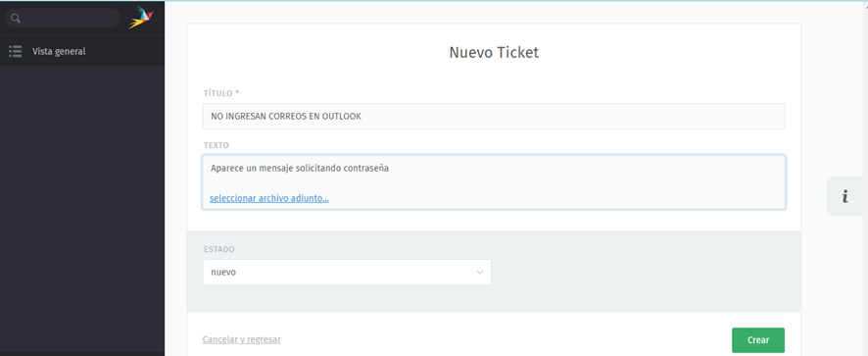Focus the sidebar search input field
Screen dimensions: 868x356
click(x=63, y=19)
